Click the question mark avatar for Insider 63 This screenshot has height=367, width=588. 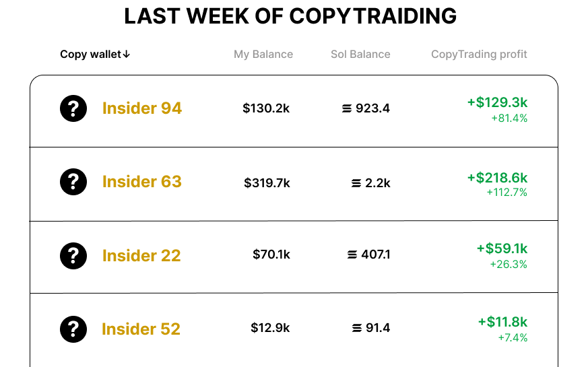[x=73, y=182]
